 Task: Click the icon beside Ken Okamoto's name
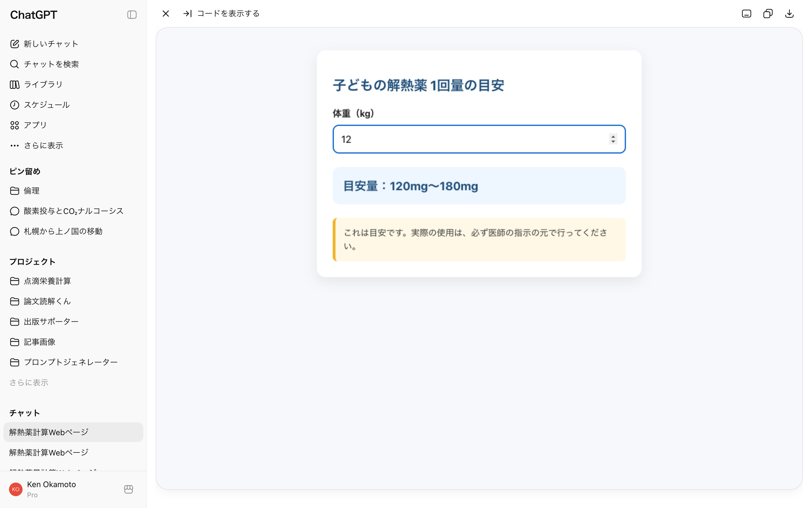point(129,489)
